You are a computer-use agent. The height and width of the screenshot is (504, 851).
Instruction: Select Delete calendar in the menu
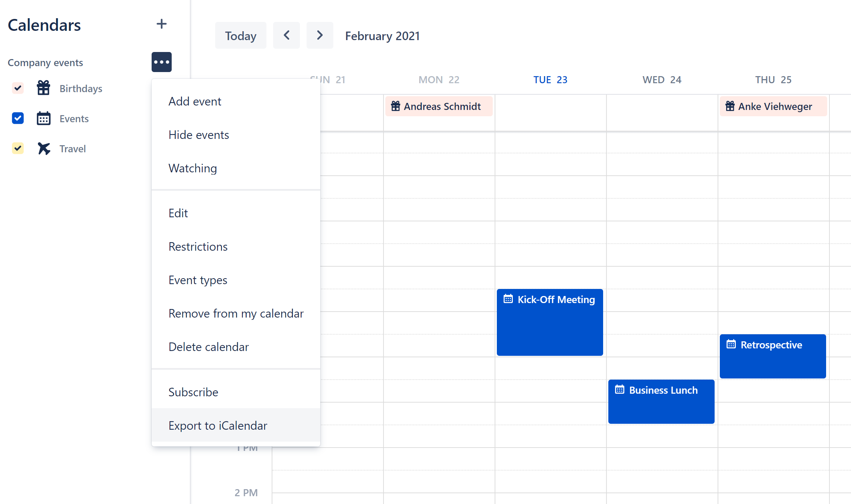(x=208, y=347)
